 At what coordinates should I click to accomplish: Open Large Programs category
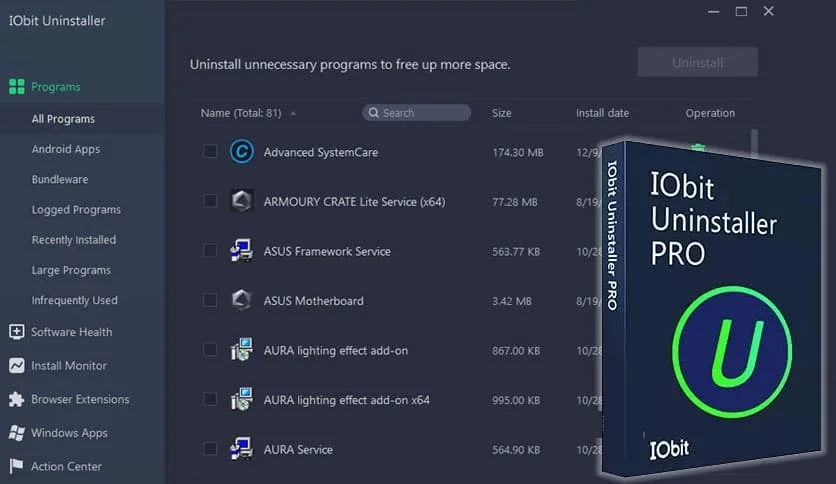(x=71, y=270)
